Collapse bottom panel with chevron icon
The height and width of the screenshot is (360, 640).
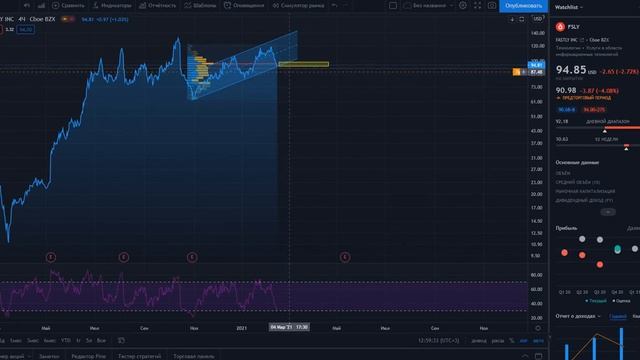pos(525,356)
